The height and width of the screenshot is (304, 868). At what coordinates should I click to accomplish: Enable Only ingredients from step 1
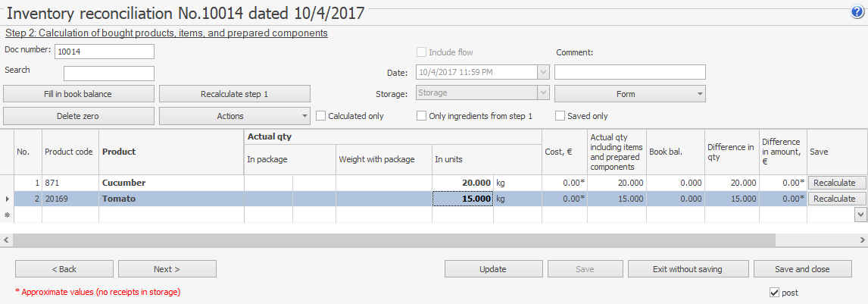coord(422,116)
